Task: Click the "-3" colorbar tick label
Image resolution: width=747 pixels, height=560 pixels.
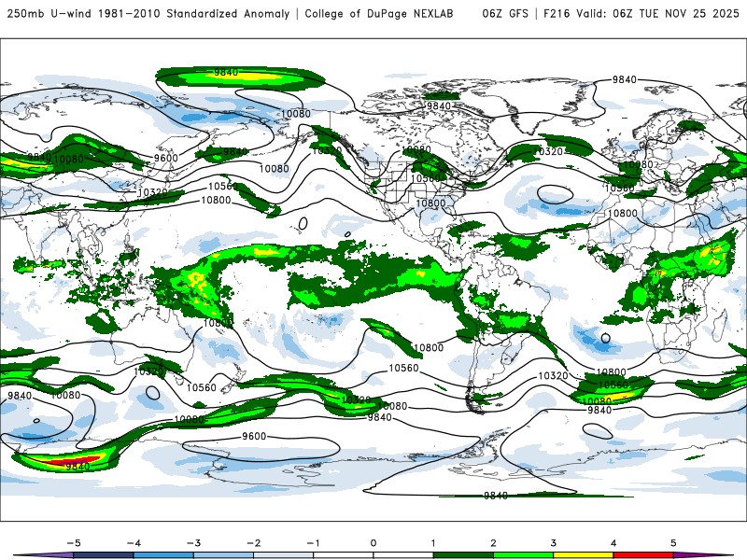Action: click(193, 543)
